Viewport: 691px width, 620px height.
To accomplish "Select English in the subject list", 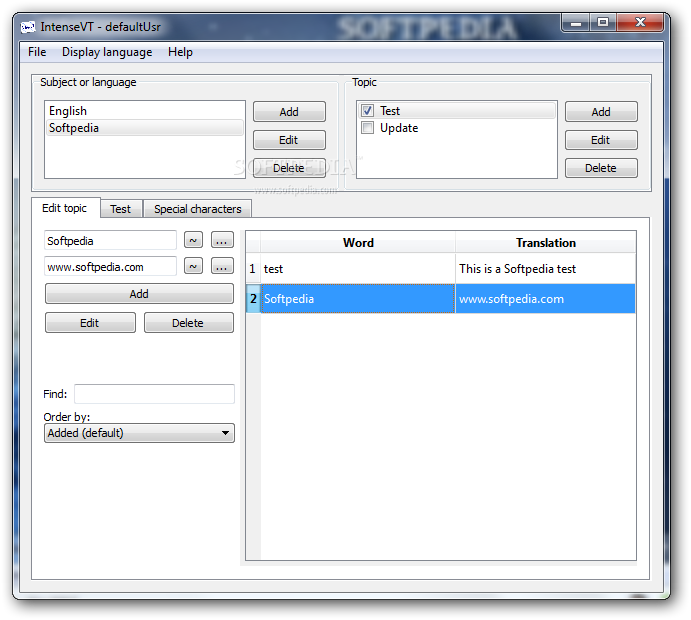I will [x=145, y=111].
